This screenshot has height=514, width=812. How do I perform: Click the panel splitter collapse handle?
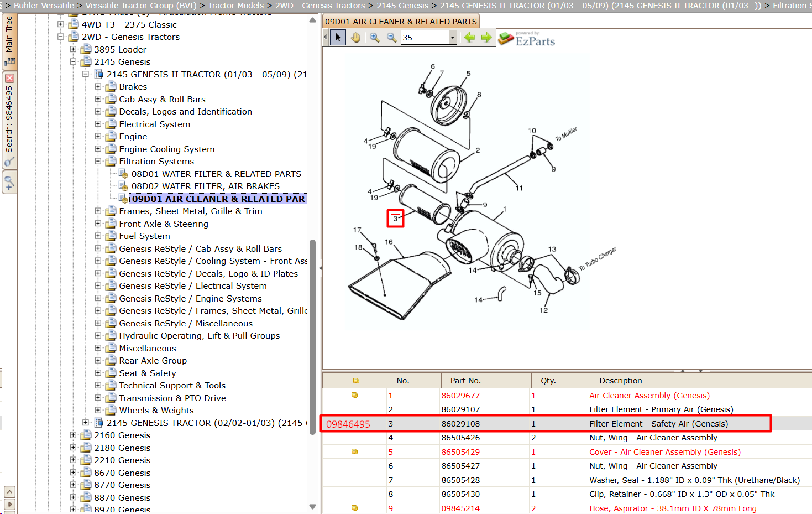pos(321,268)
